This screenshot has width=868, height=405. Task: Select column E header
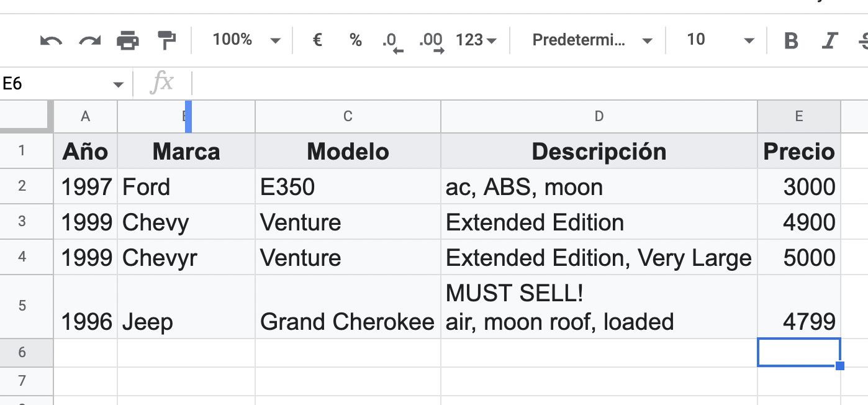click(799, 116)
